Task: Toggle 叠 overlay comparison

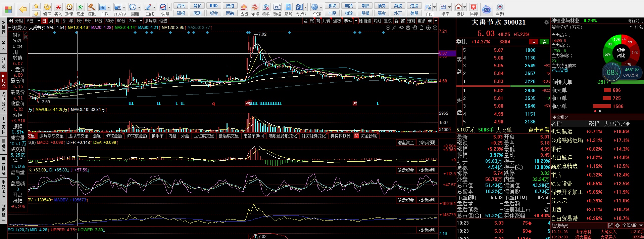Action: click(396, 21)
